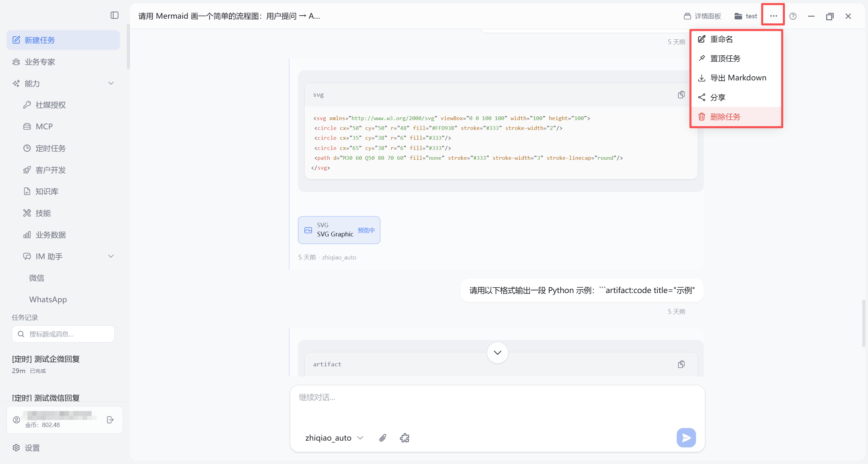Click the attachment paperclip icon
The width and height of the screenshot is (868, 464).
point(383,438)
